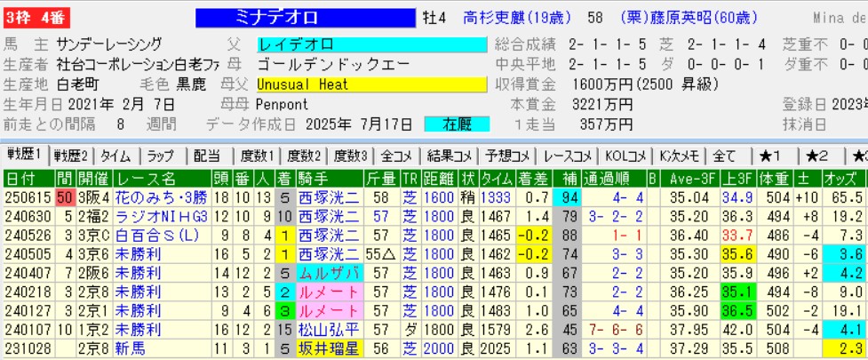Click the 在厩 status badge
This screenshot has width=868, height=360.
pos(457,124)
